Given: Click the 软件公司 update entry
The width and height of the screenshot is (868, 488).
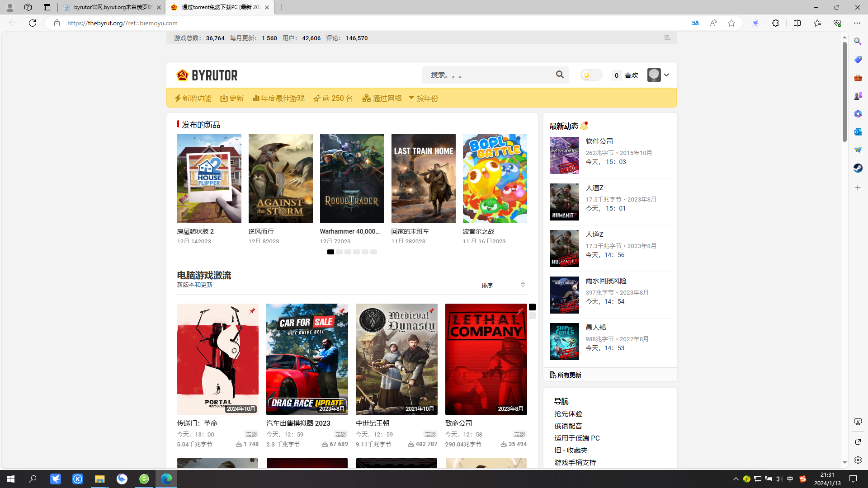Looking at the screenshot, I should [x=610, y=155].
